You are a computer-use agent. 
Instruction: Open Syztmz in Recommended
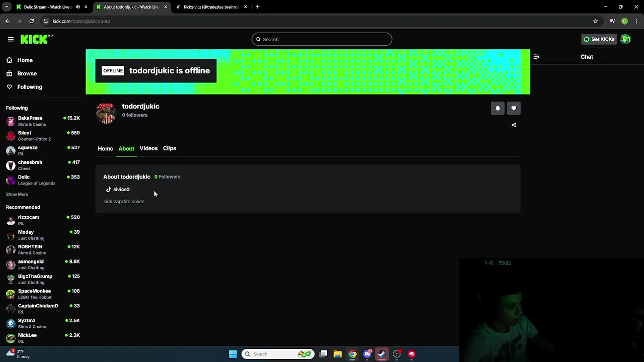[x=43, y=323]
